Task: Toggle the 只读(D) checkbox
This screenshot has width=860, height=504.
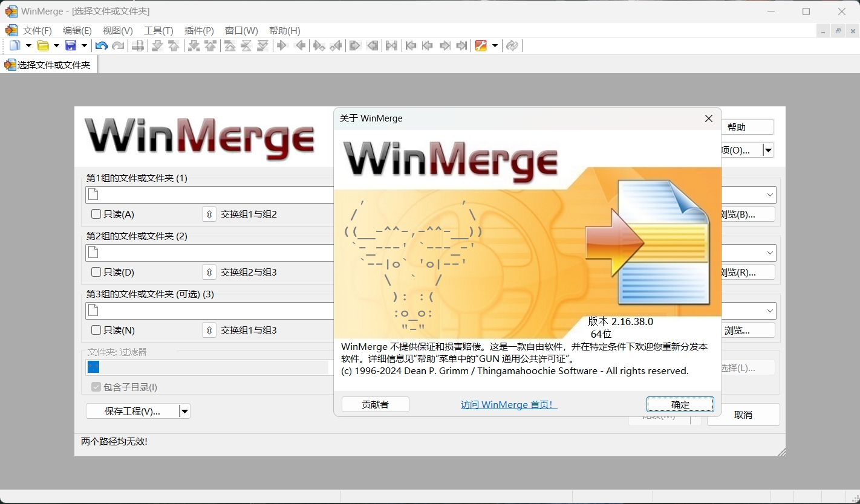Action: tap(96, 272)
